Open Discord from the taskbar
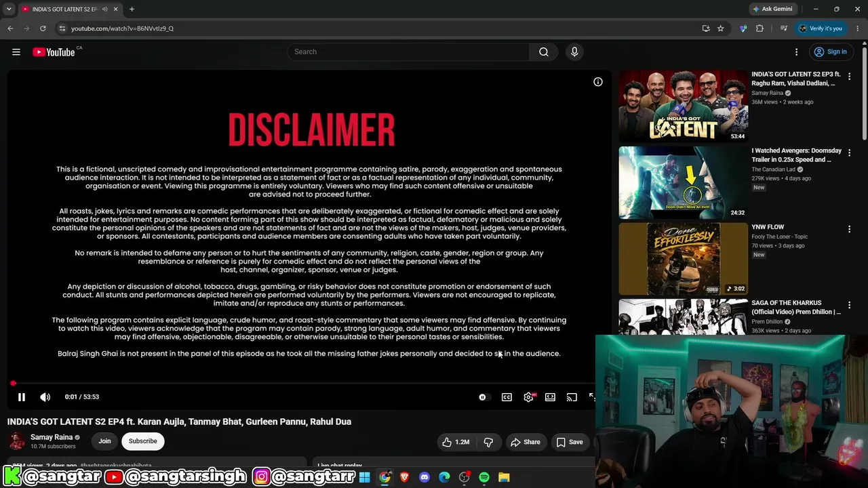Viewport: 868px width, 488px height. tap(425, 477)
